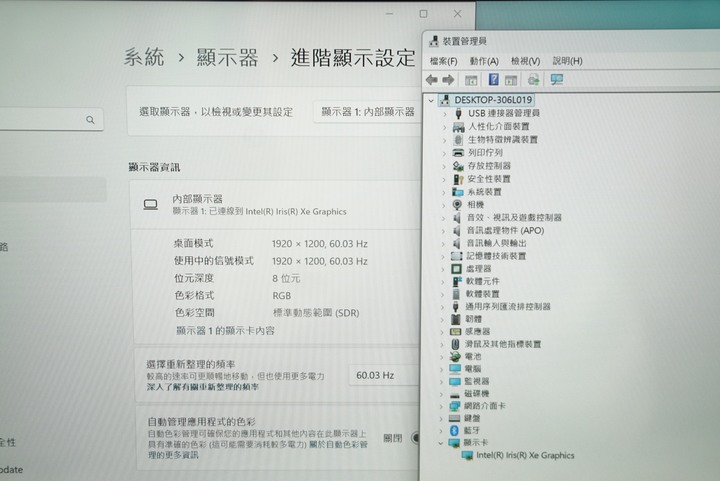Image resolution: width=720 pixels, height=481 pixels.
Task: Click the blue Help question-mark toolbar icon
Action: 493,80
